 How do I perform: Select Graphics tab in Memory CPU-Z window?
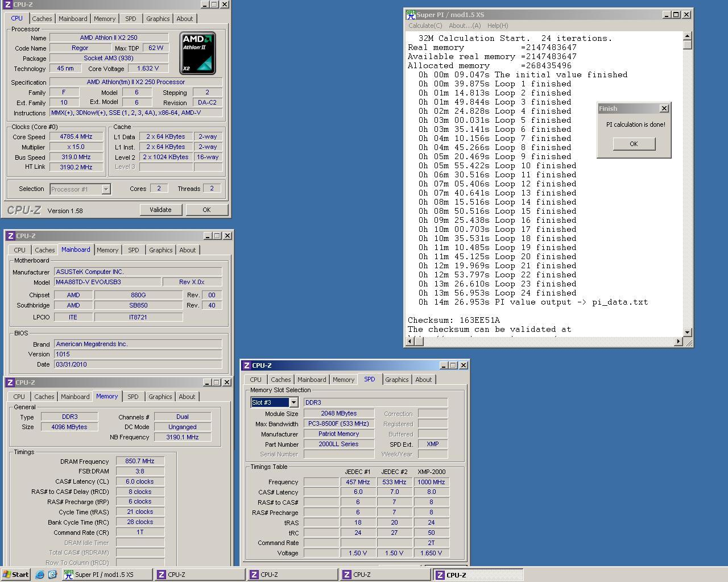click(x=160, y=397)
